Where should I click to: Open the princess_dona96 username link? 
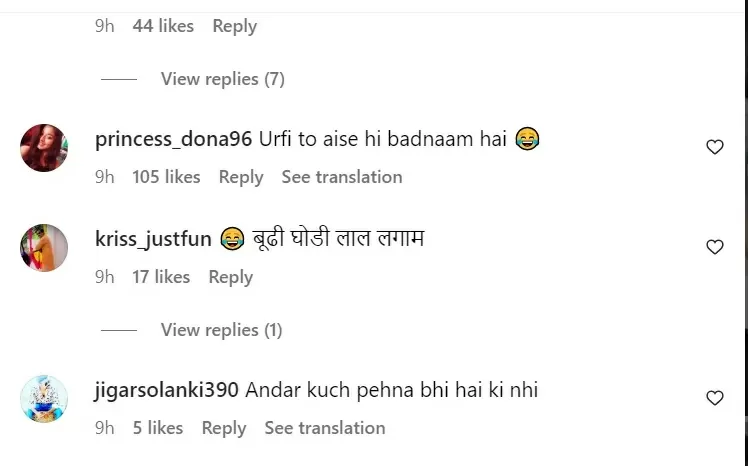coord(173,139)
